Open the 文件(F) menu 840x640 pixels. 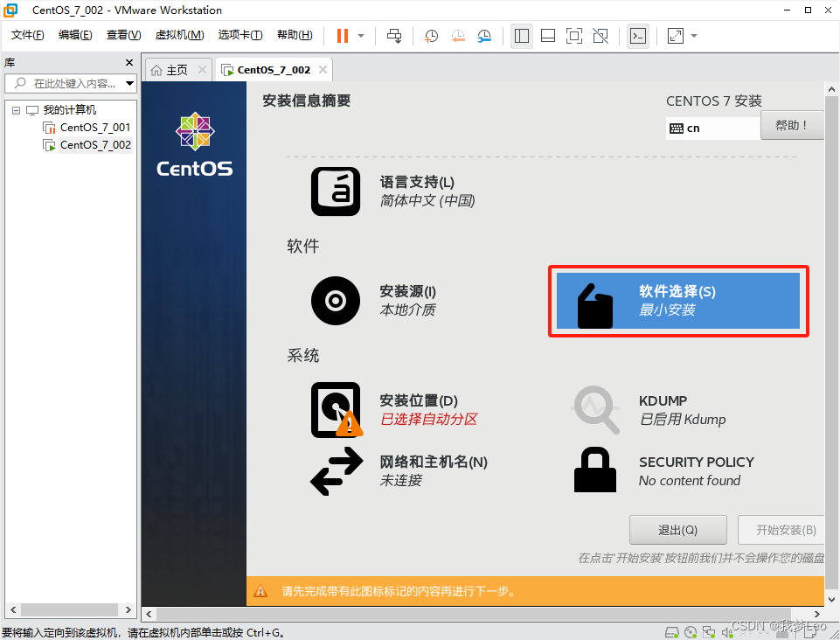click(28, 35)
